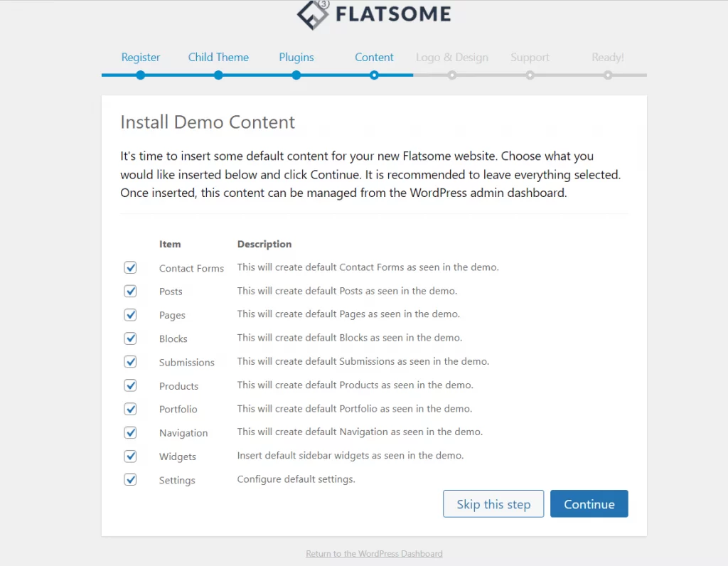The width and height of the screenshot is (728, 566).
Task: Click the Flatsome logo at the top
Action: (373, 13)
